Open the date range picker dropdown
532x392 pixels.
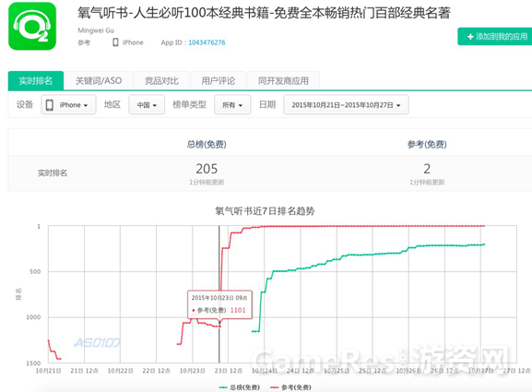[346, 105]
